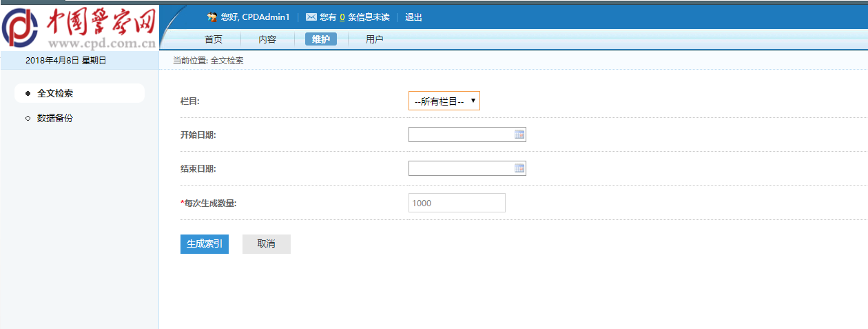This screenshot has width=868, height=329.
Task: Open the 用户 tab
Action: tap(375, 39)
